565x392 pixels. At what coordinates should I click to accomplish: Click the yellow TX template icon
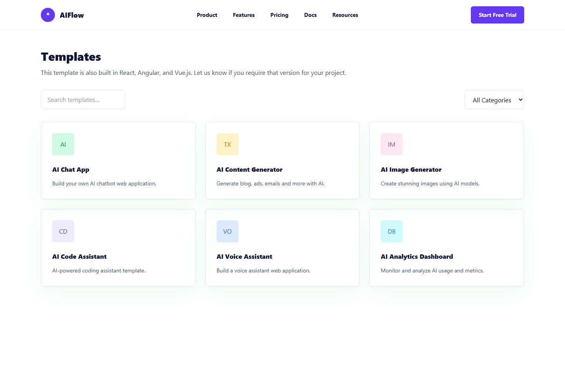tap(228, 144)
